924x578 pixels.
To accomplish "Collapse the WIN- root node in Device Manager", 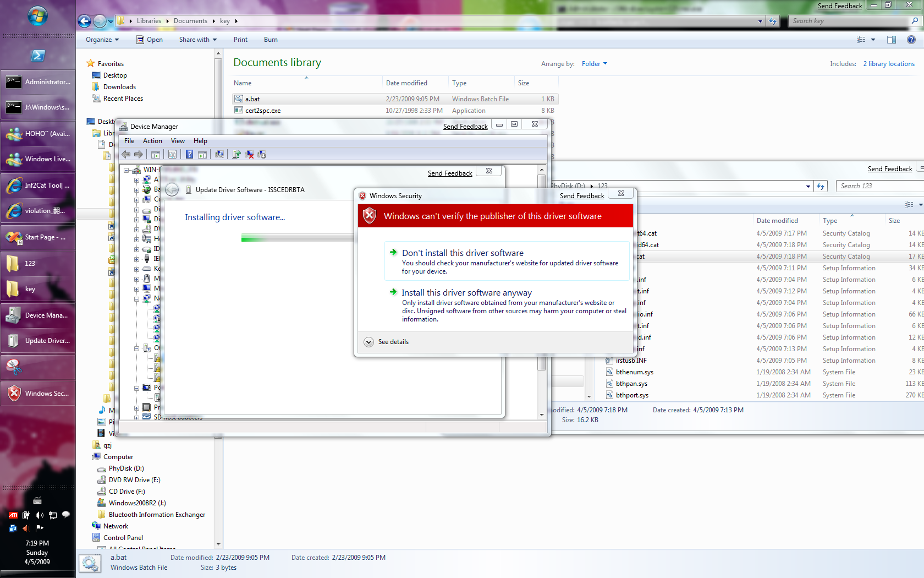I will (127, 170).
